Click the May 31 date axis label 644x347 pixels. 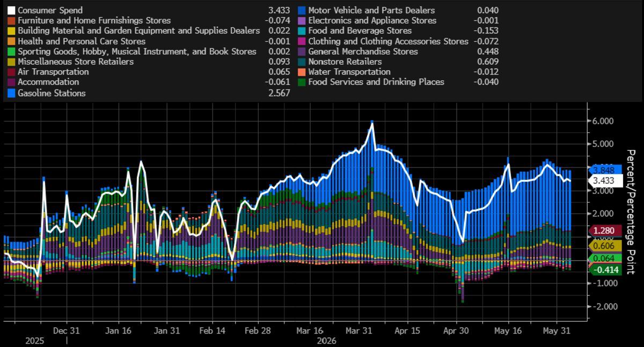[557, 330]
